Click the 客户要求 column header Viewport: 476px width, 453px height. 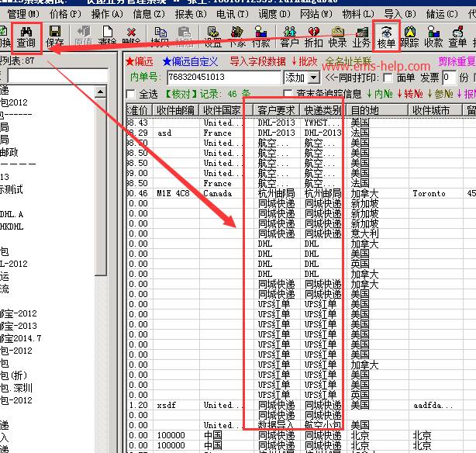point(276,110)
